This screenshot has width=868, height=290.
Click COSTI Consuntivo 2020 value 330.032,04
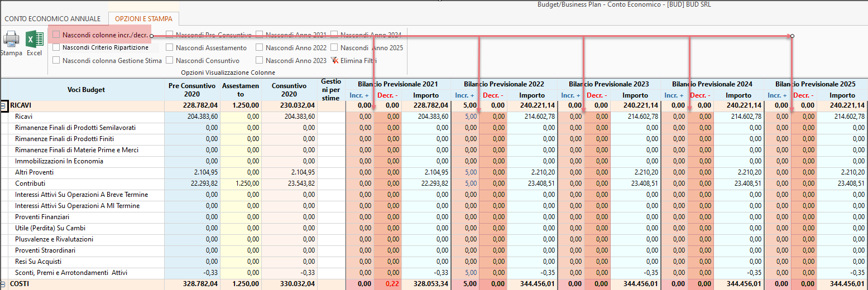pyautogui.click(x=289, y=284)
